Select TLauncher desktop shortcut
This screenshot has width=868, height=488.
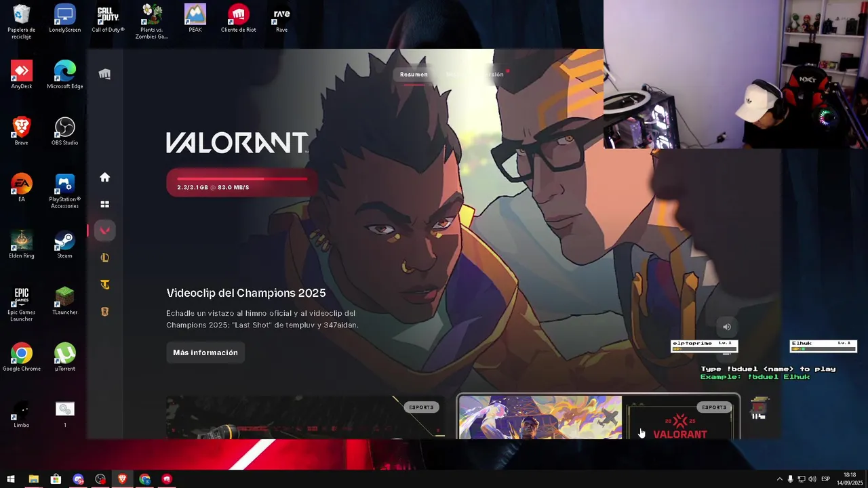coord(64,301)
